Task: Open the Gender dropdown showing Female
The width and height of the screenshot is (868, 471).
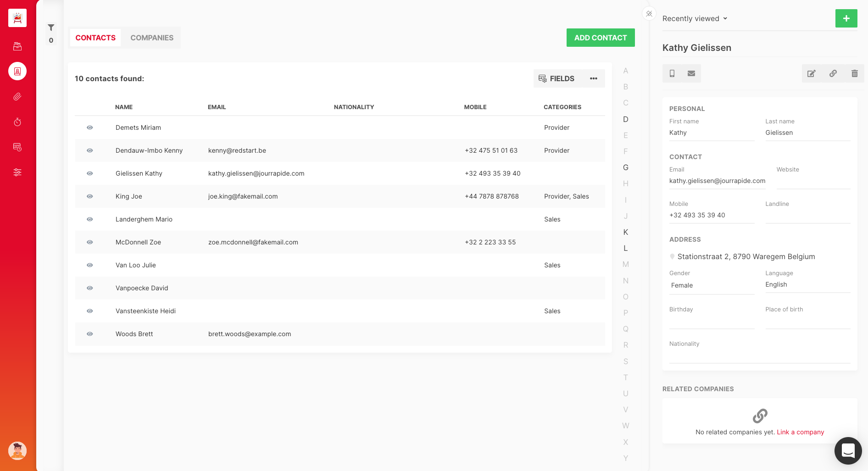Action: pos(711,285)
